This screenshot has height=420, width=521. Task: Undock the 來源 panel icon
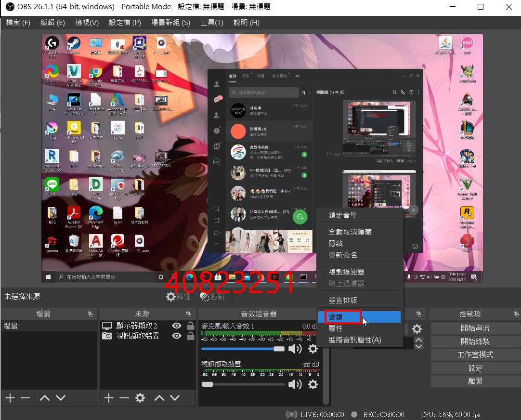coord(189,314)
